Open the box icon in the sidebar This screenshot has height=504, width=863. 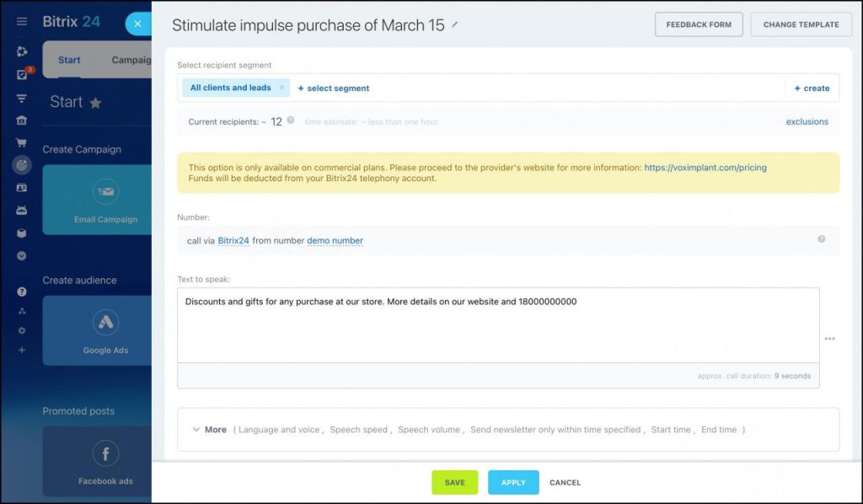(x=22, y=233)
